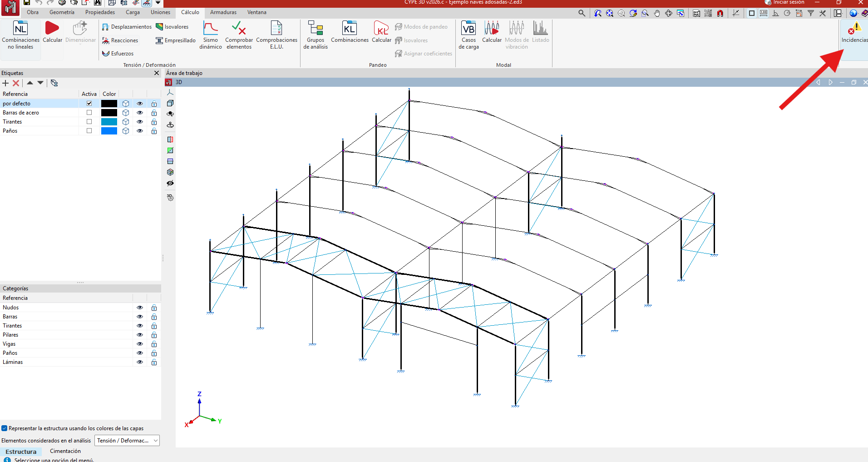Expand the quick access toolbar dropdown arrow
The height and width of the screenshot is (462, 868).
click(x=158, y=3)
